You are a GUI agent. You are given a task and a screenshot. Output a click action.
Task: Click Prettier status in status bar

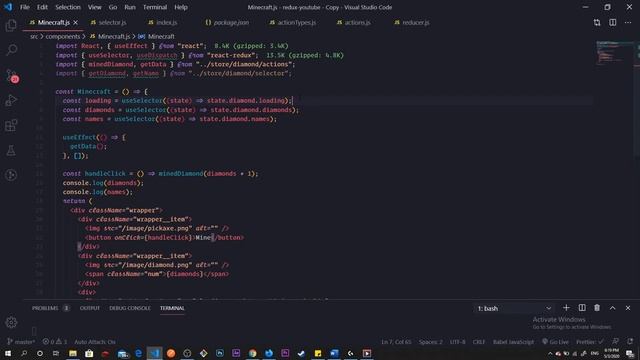tap(589, 342)
